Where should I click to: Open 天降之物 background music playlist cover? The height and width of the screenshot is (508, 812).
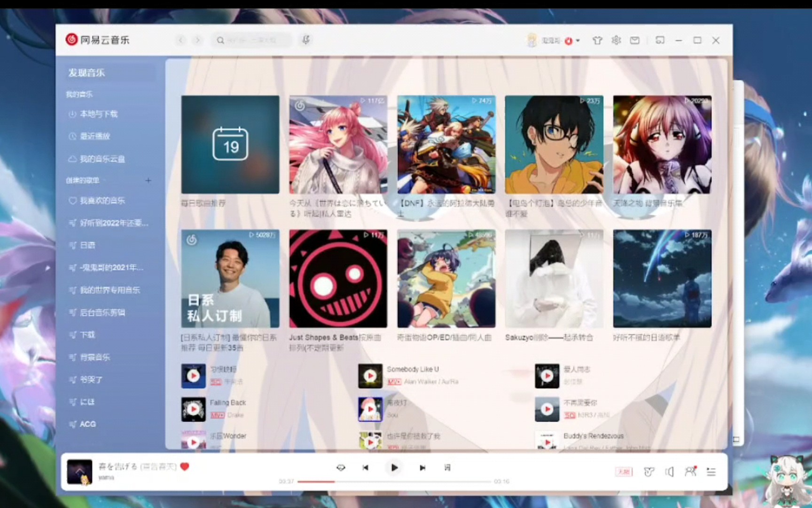[x=663, y=144]
